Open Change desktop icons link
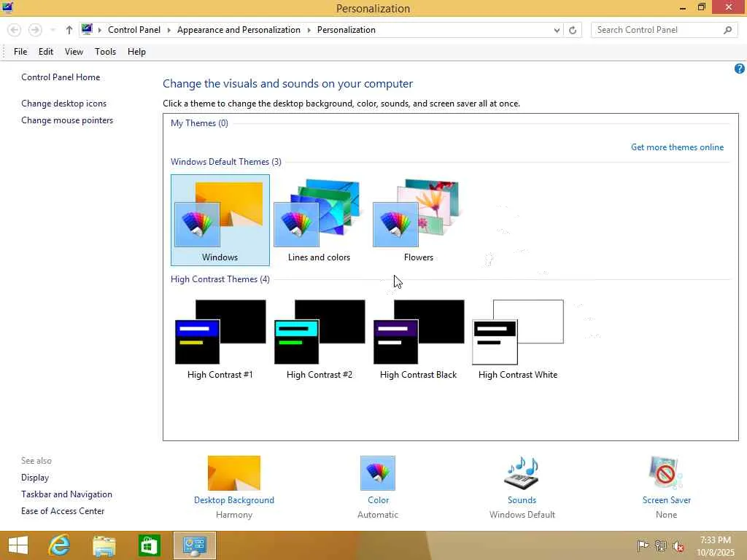This screenshot has width=747, height=560. click(x=64, y=104)
